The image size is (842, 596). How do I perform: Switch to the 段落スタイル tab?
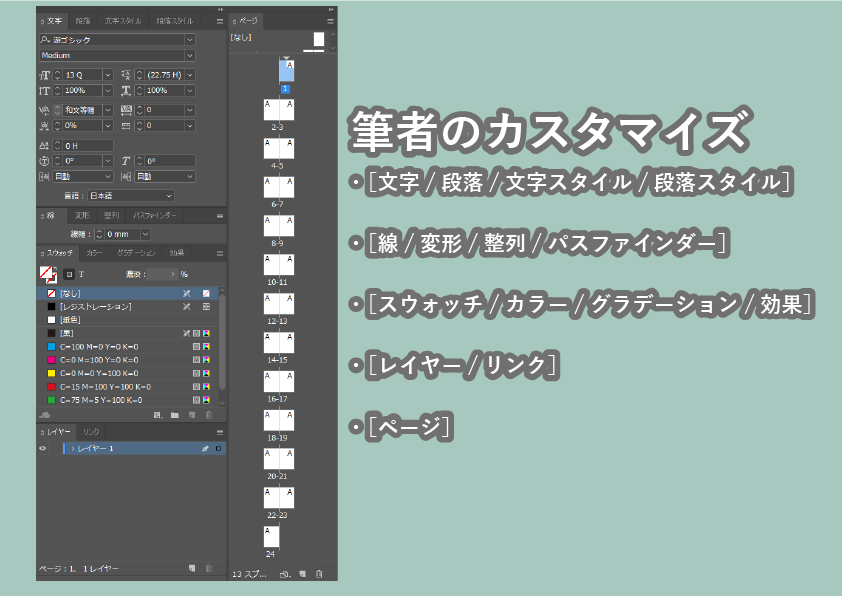click(175, 21)
